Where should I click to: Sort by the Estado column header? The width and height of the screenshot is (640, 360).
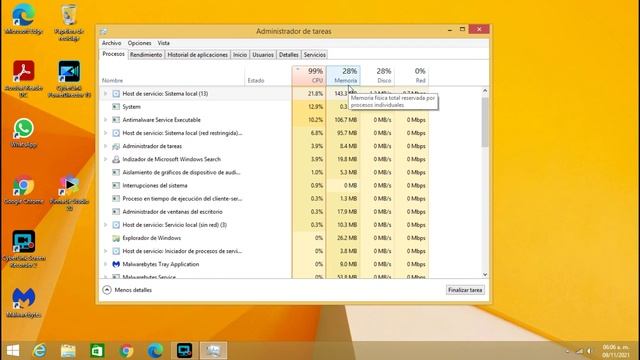tap(268, 76)
